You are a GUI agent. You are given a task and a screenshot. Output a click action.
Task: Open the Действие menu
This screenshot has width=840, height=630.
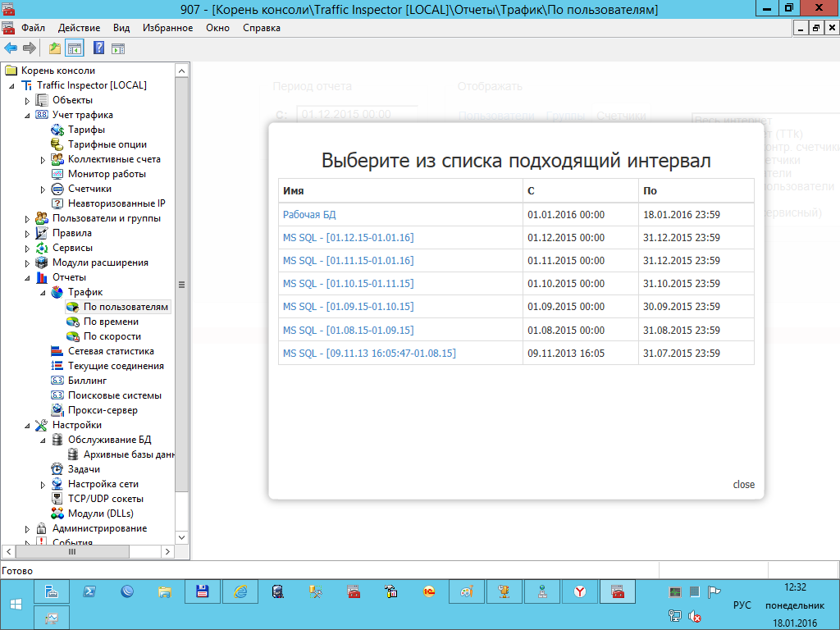pos(79,28)
